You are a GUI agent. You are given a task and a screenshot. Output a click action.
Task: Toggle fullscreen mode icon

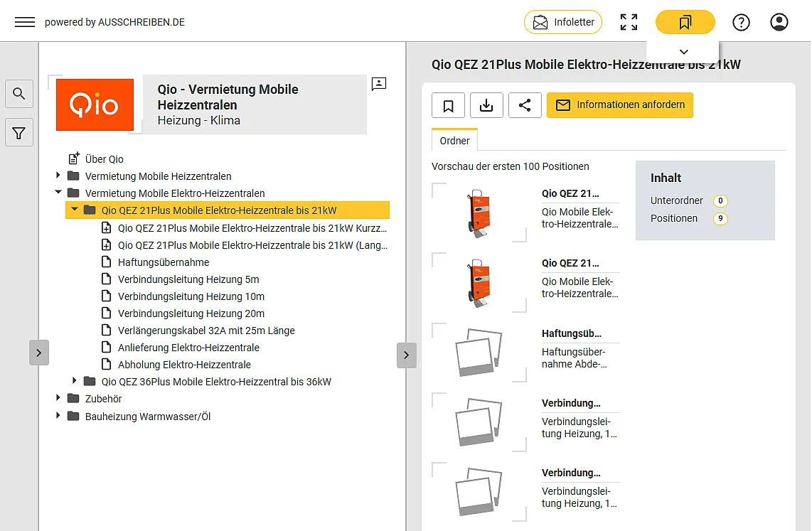pos(629,22)
